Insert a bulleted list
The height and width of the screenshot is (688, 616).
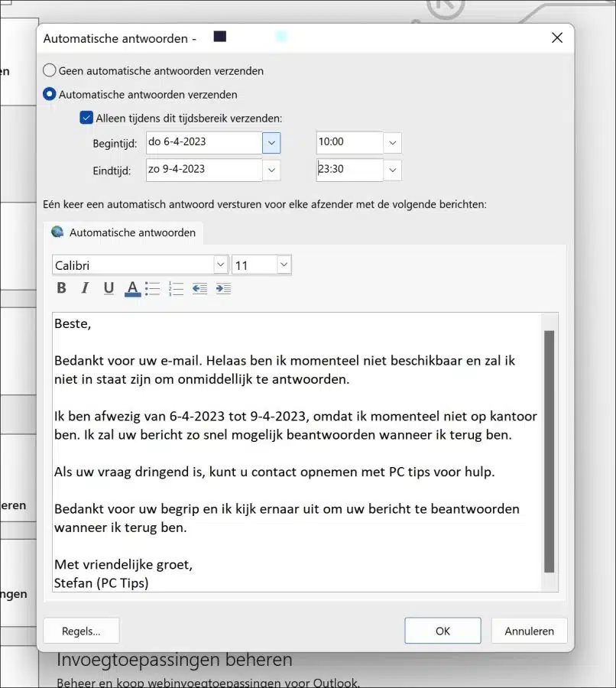tap(152, 288)
